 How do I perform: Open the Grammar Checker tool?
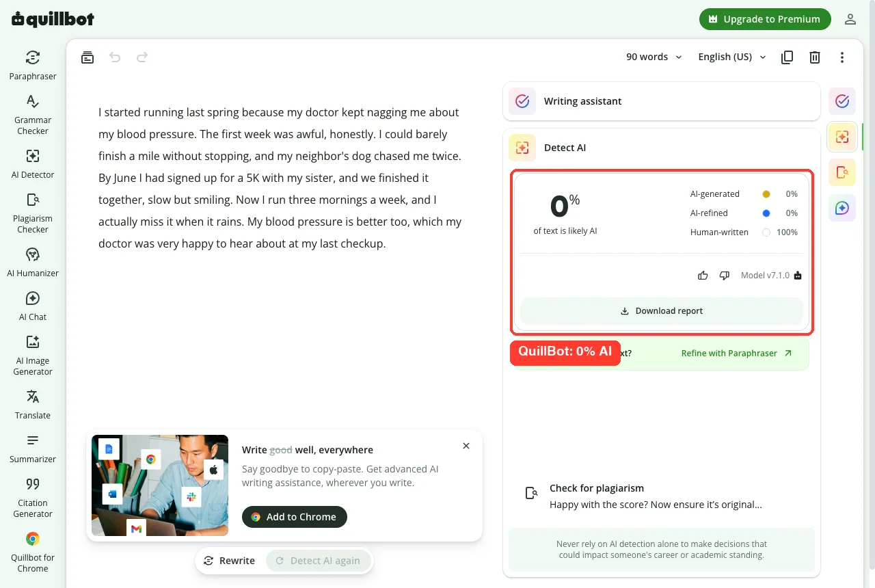tap(33, 114)
